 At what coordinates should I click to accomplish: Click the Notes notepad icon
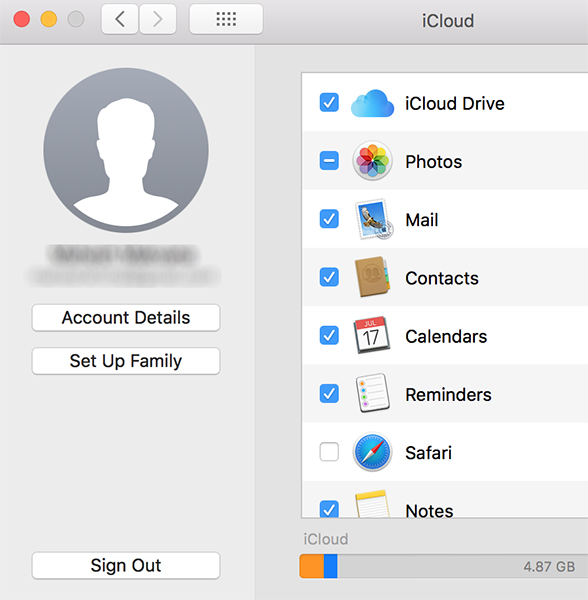point(372,504)
